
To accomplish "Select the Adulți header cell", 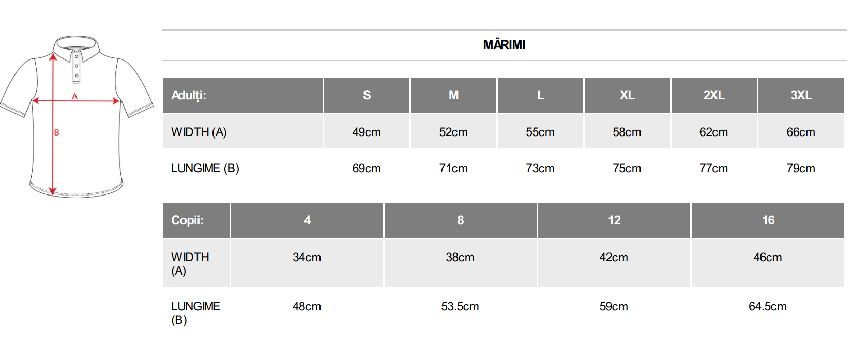I will point(189,95).
